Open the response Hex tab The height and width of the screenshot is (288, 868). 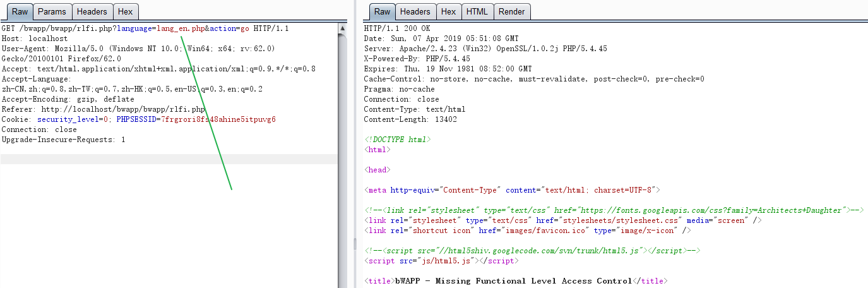(448, 11)
